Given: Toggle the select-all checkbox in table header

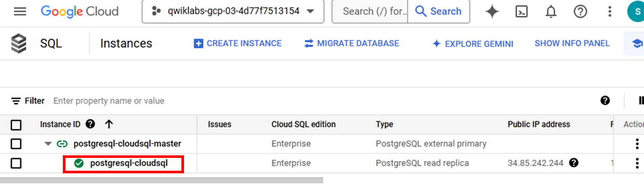Looking at the screenshot, I should click(x=16, y=125).
